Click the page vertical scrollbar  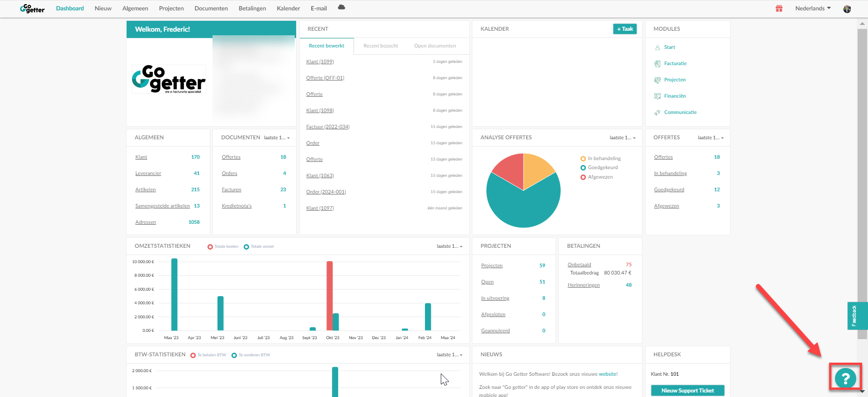point(862,184)
